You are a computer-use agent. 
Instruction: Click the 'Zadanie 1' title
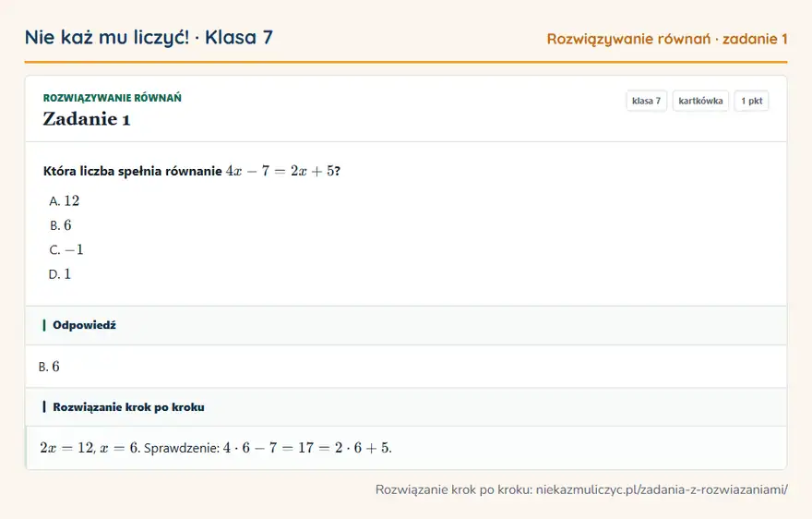[87, 119]
